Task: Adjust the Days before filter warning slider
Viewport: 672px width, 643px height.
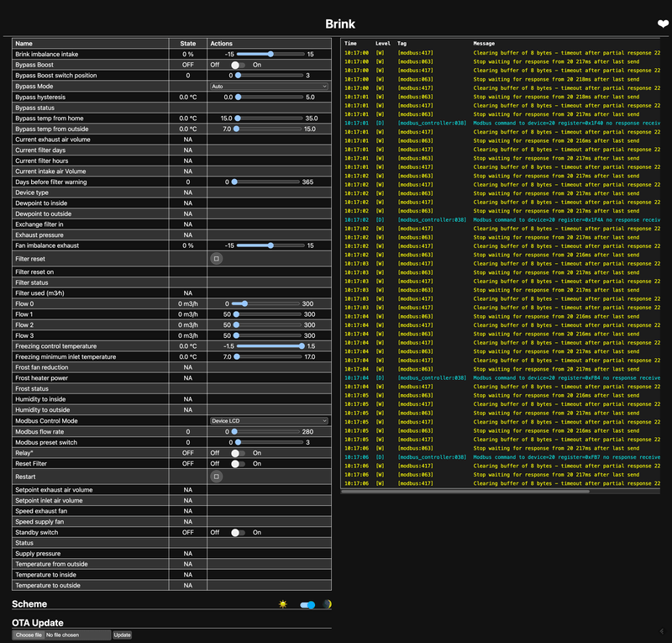Action: pyautogui.click(x=265, y=182)
